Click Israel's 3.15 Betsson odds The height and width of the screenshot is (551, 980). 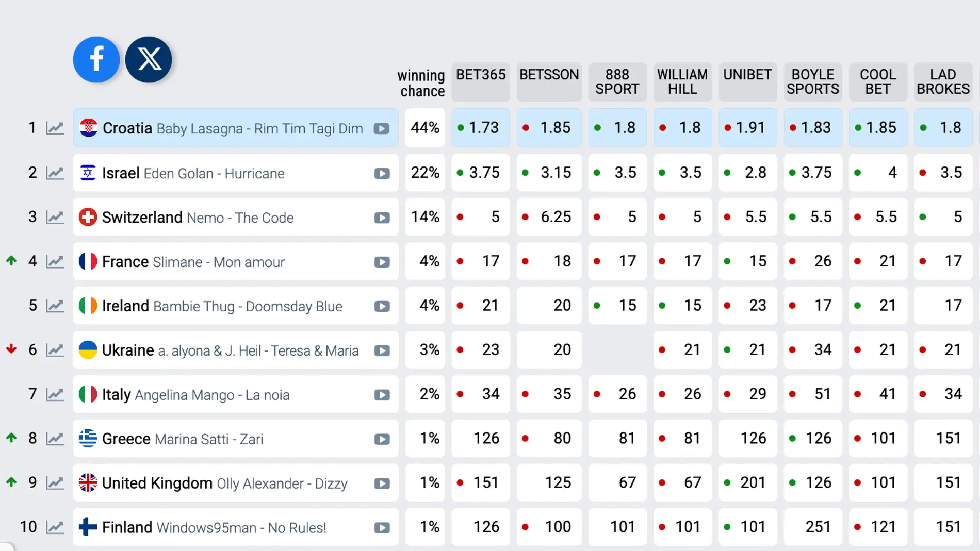[549, 173]
